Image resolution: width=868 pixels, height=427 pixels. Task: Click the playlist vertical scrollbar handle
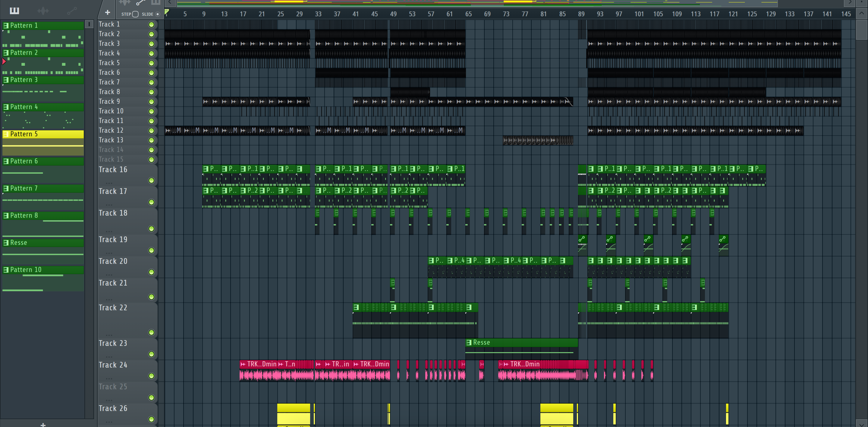point(861,30)
